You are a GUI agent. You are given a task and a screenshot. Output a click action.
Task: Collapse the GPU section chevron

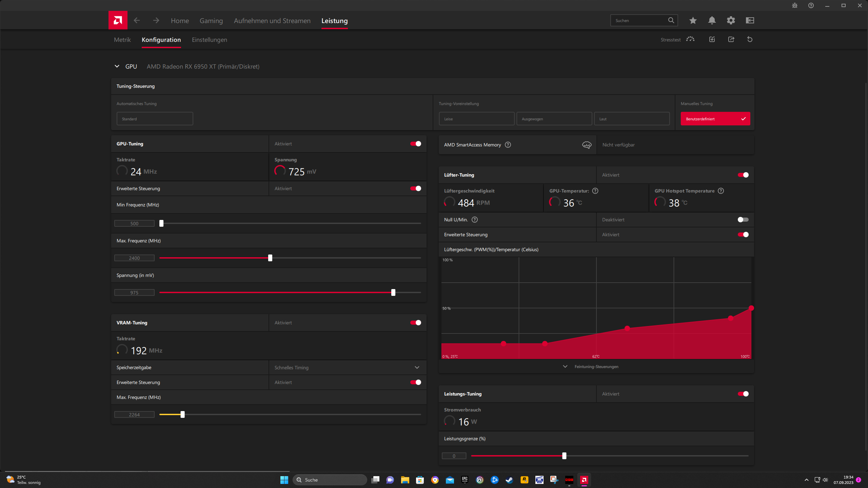coord(117,66)
